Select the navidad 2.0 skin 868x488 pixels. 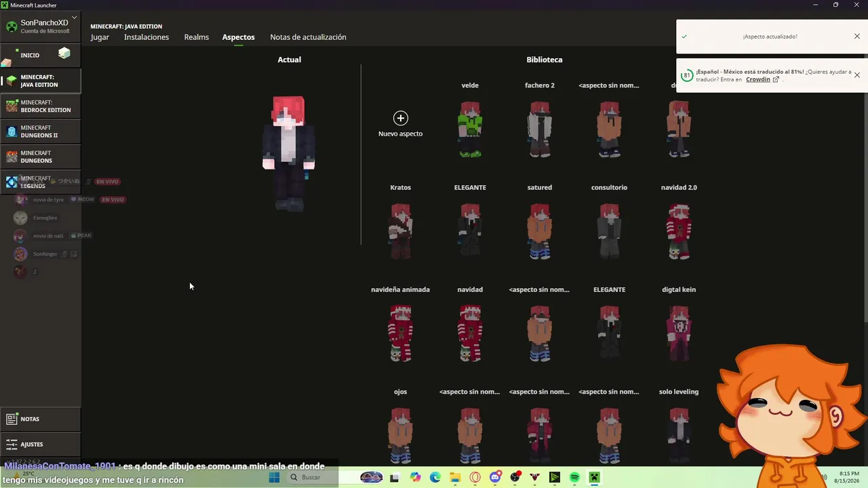pyautogui.click(x=679, y=231)
